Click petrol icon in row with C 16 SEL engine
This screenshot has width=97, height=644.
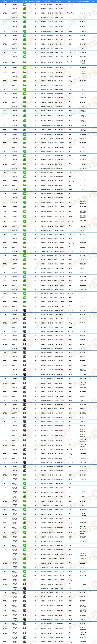[x=25, y=62]
